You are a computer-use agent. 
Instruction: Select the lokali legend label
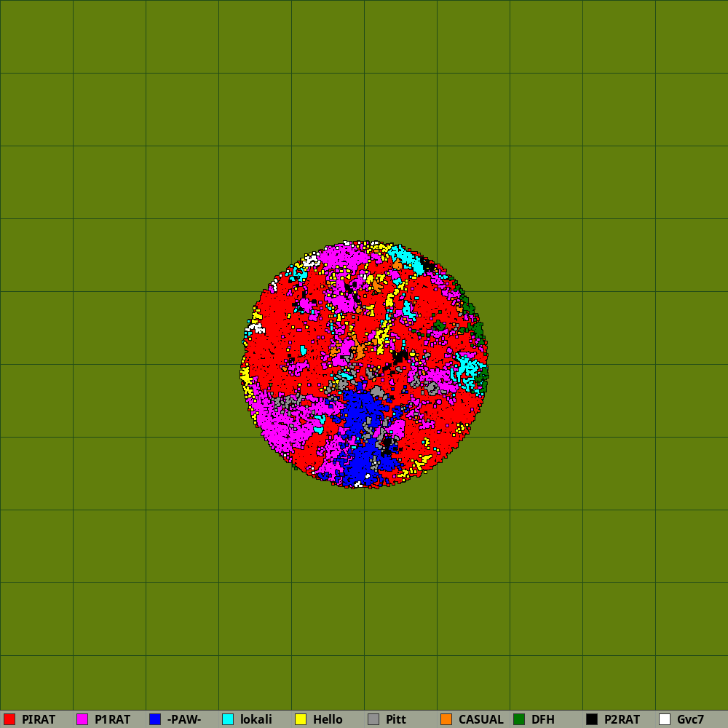tap(256, 720)
